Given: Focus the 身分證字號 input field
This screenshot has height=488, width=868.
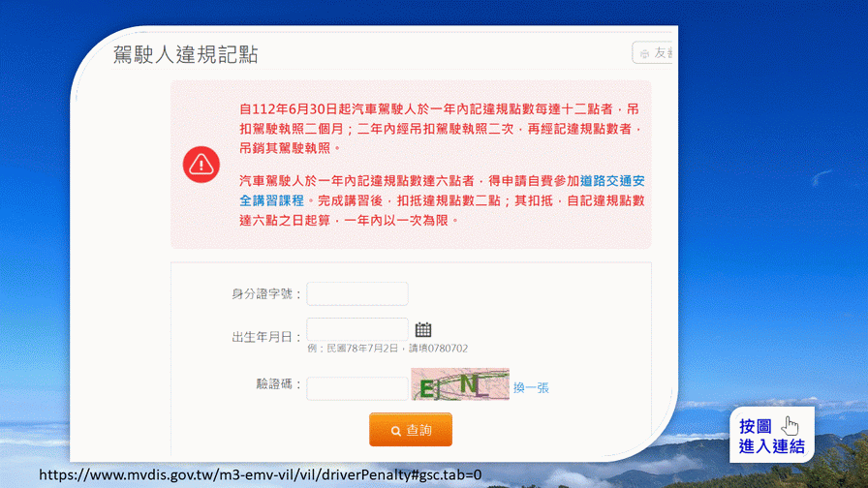Looking at the screenshot, I should coord(357,293).
